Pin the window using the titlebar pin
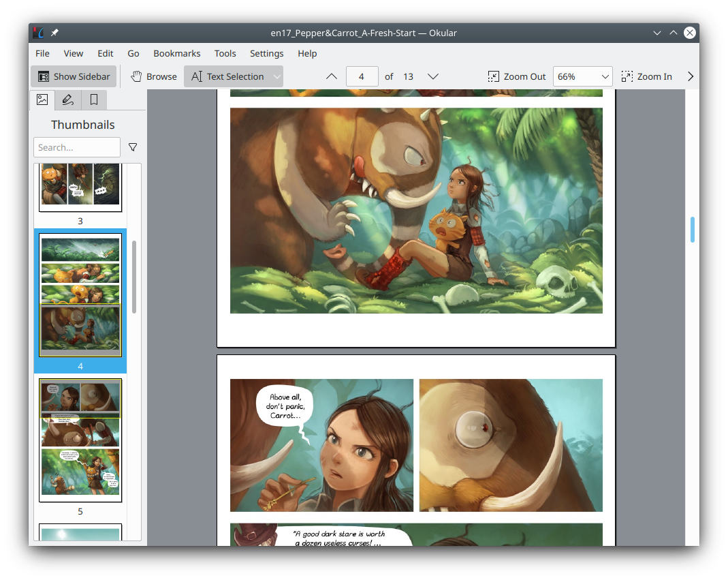Viewport: 728px width, 580px height. (x=54, y=32)
